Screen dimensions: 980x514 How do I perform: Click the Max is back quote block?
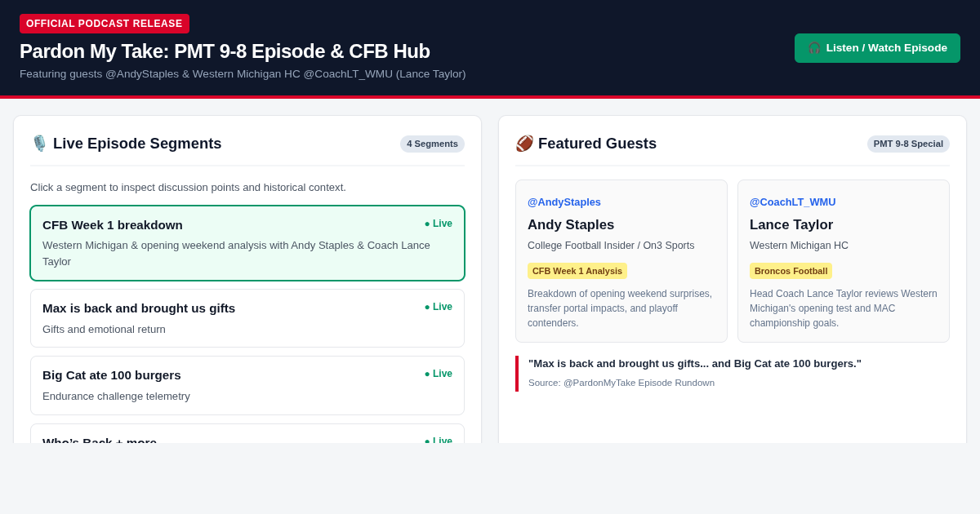click(733, 373)
